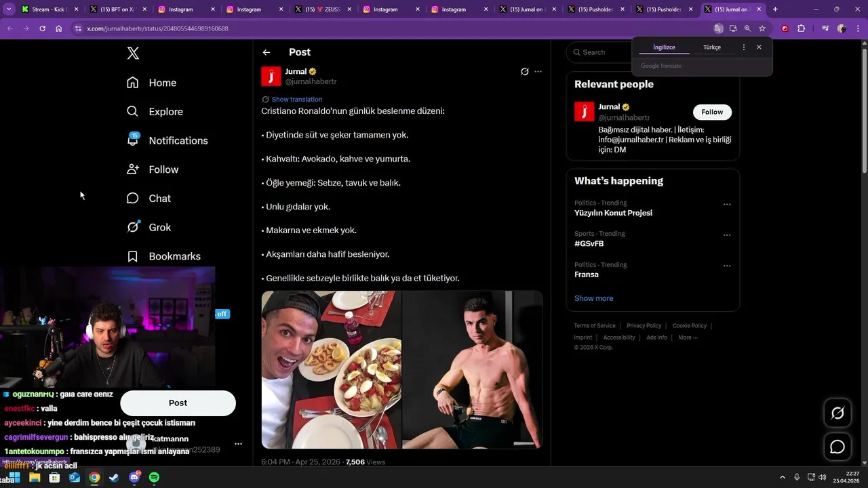Open the Yüzyılın Konut Projesi trend
Screen dimensions: 868x488
pyautogui.click(x=613, y=213)
